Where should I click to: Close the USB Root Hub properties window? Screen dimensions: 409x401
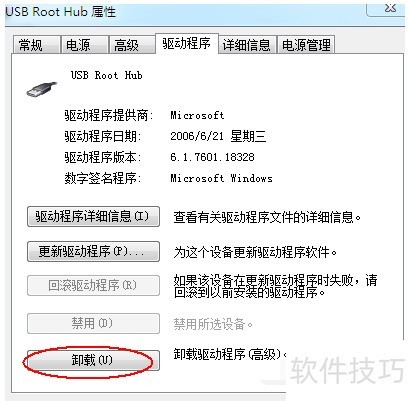coord(386,8)
